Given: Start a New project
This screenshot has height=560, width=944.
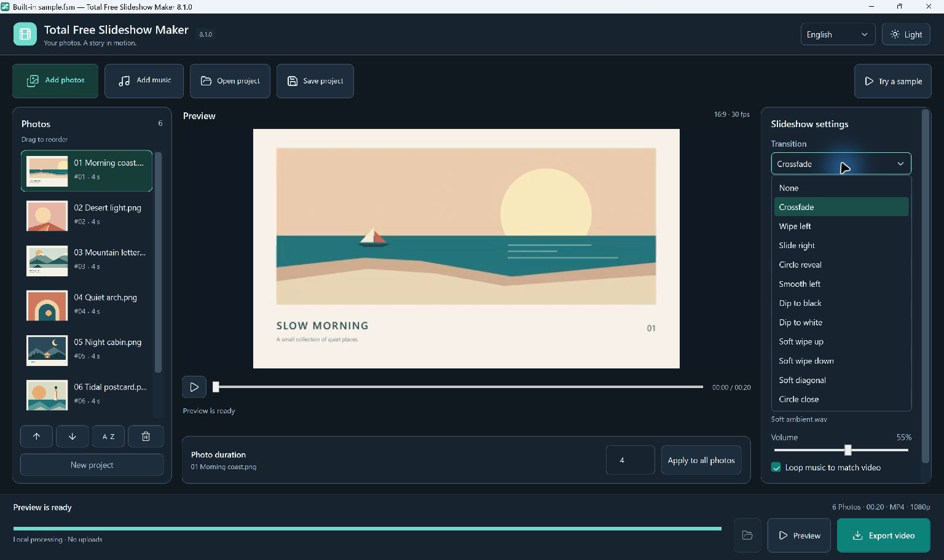Looking at the screenshot, I should [x=92, y=465].
